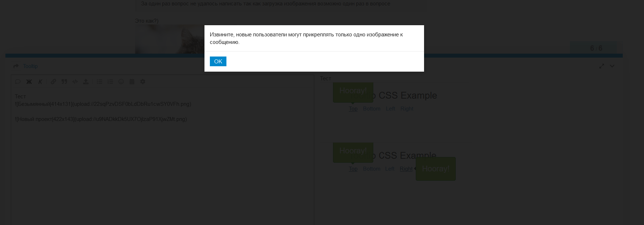Click the line with Безымянный 414x131 upload

[103, 104]
